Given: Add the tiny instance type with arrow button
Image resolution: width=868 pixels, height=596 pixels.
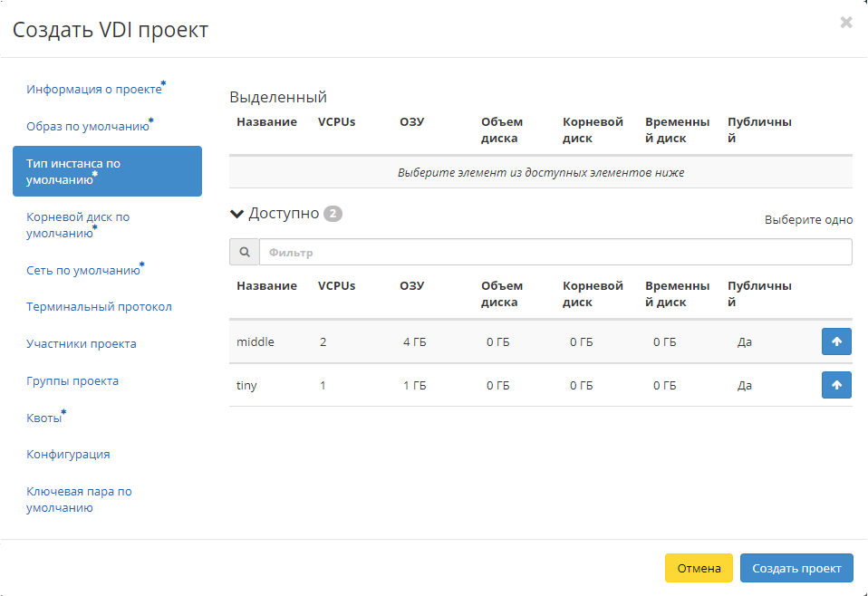Looking at the screenshot, I should pyautogui.click(x=836, y=385).
